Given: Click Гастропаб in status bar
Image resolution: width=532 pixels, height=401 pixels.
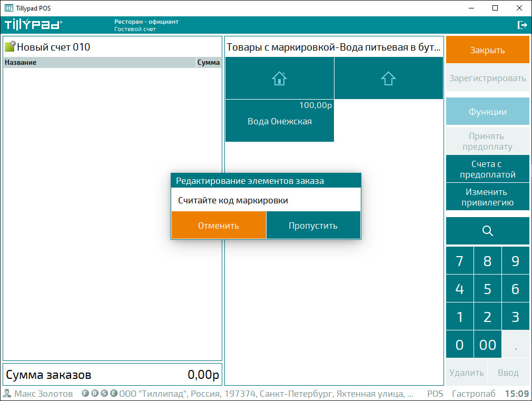Looking at the screenshot, I should coord(474,393).
